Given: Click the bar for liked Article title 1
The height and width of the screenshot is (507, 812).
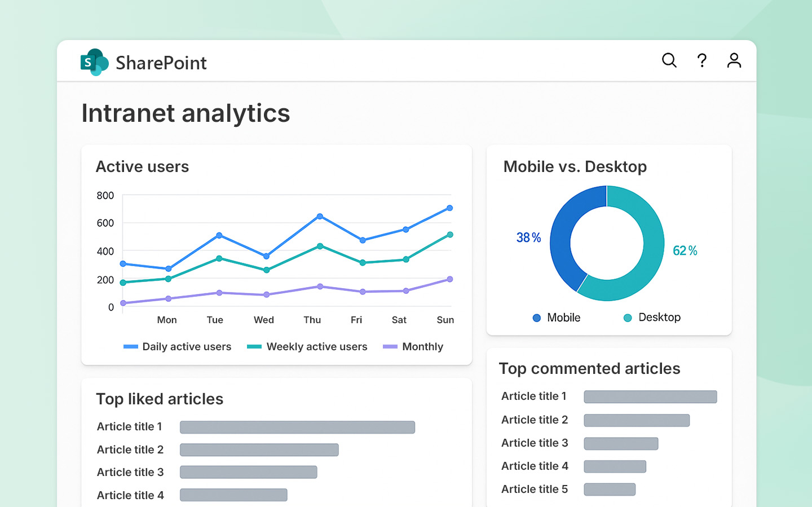Looking at the screenshot, I should (297, 427).
